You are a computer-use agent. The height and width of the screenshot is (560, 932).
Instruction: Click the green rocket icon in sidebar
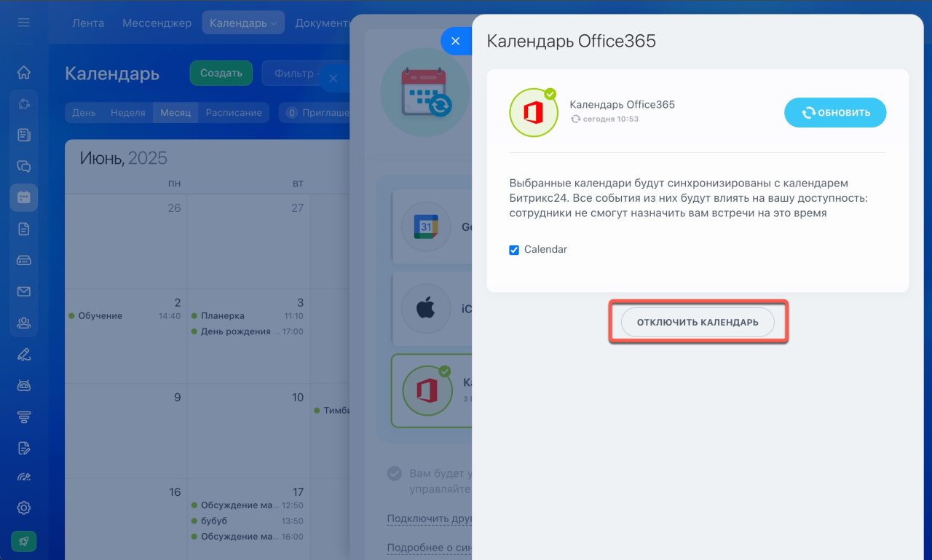pyautogui.click(x=23, y=541)
